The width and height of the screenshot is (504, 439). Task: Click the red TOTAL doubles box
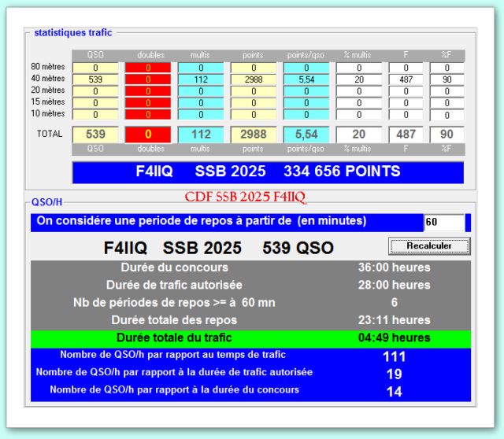coord(147,135)
